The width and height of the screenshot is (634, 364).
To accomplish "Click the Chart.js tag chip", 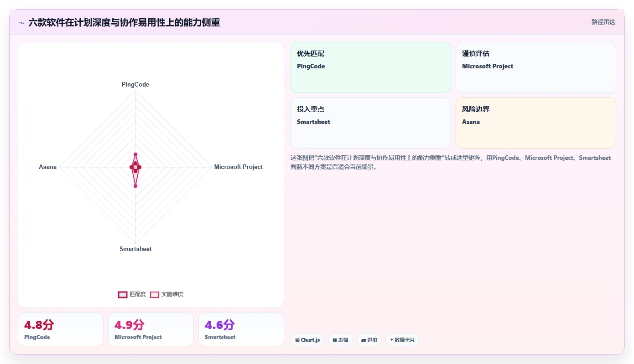I will [307, 340].
